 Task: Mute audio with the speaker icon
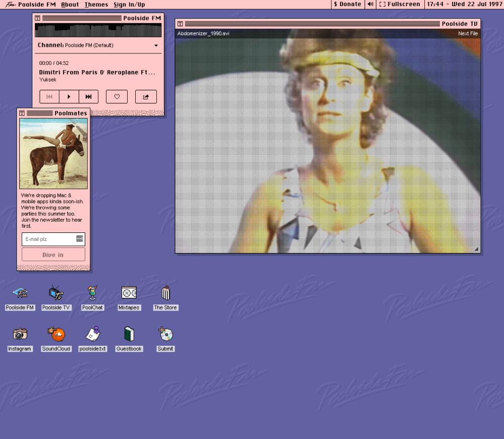[371, 4]
